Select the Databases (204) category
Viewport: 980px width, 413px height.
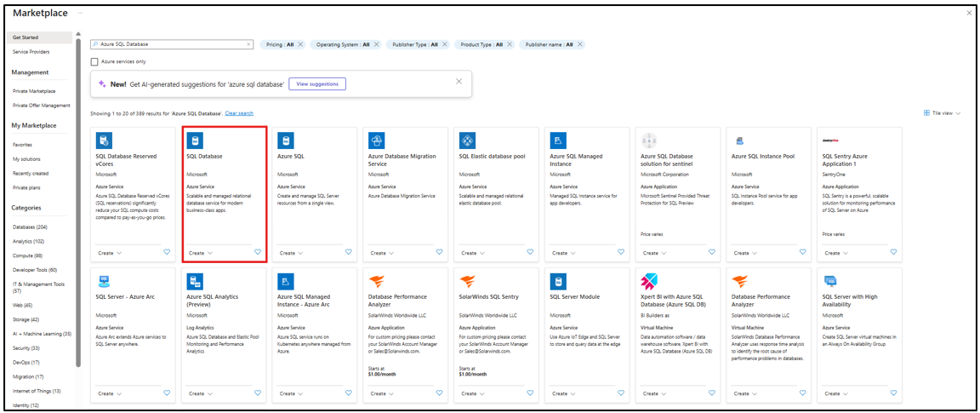coord(30,227)
